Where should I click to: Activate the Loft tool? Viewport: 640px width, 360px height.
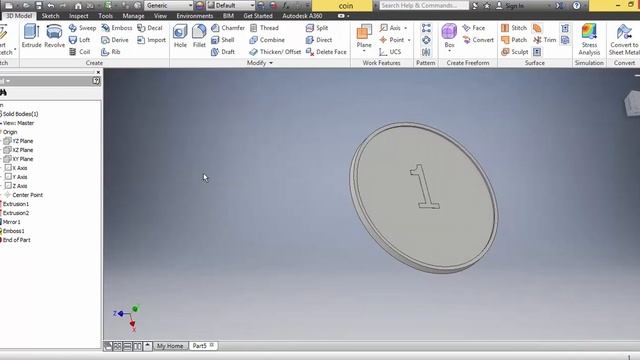80,40
